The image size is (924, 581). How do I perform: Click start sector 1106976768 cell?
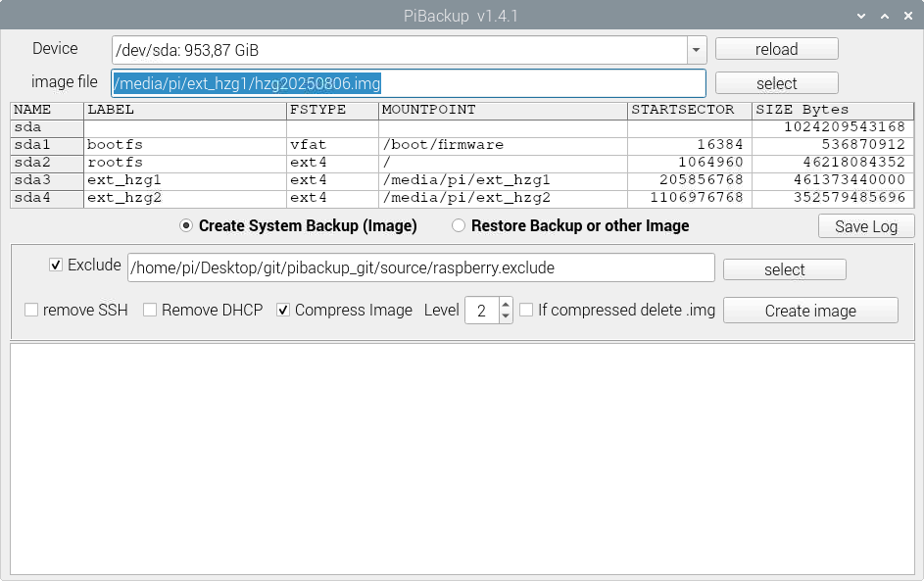pos(690,199)
